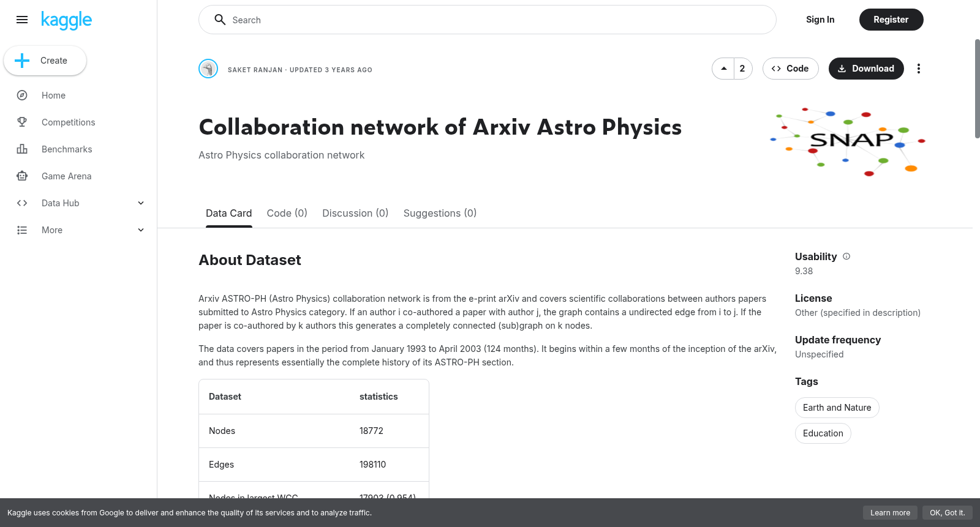Screen dimensions: 980x527
Task: Click the Edges row label
Action: [221, 465]
